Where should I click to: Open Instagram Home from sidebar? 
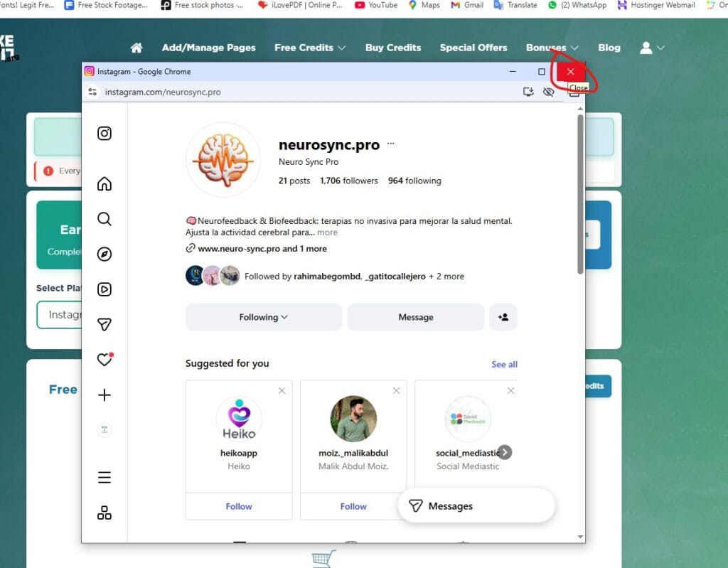[x=105, y=184]
